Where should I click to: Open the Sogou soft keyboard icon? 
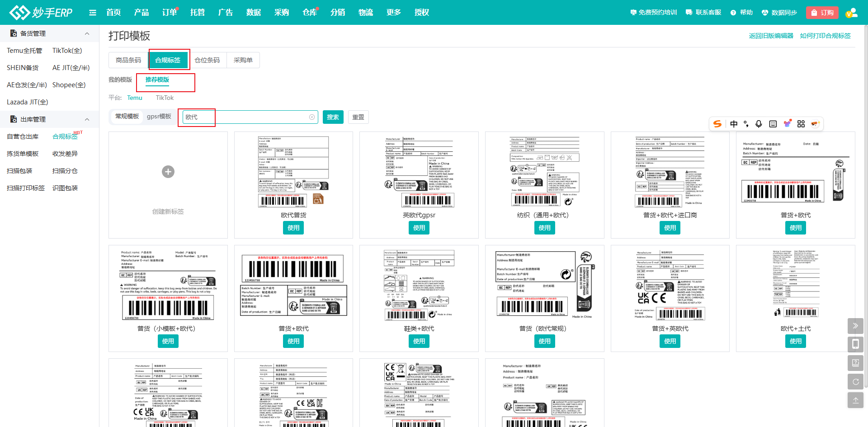773,124
